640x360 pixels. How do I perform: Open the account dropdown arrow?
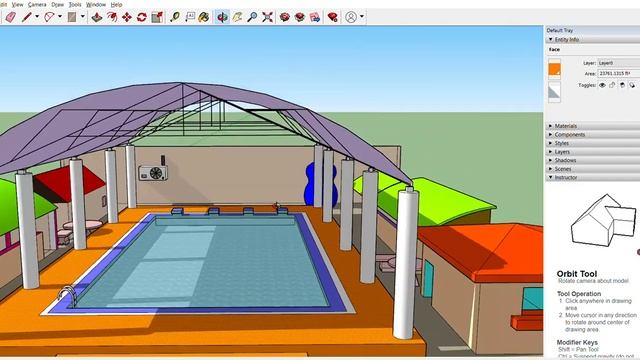point(362,17)
